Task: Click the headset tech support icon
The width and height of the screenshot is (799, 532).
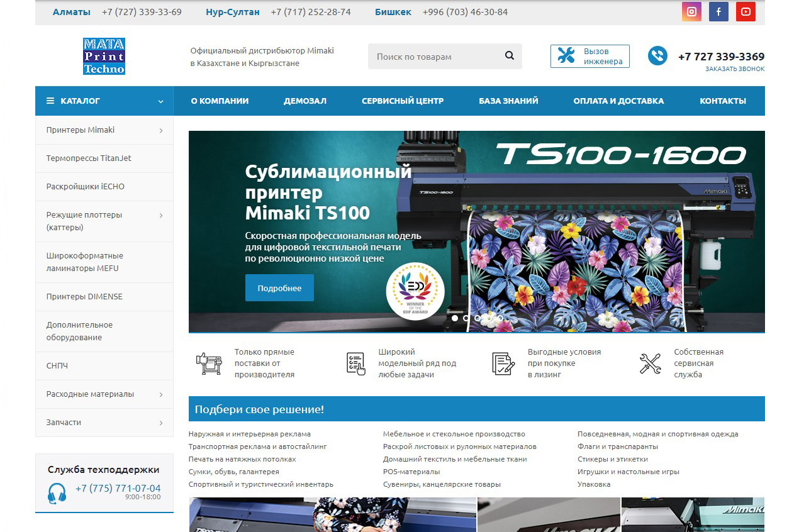Action: pyautogui.click(x=57, y=493)
